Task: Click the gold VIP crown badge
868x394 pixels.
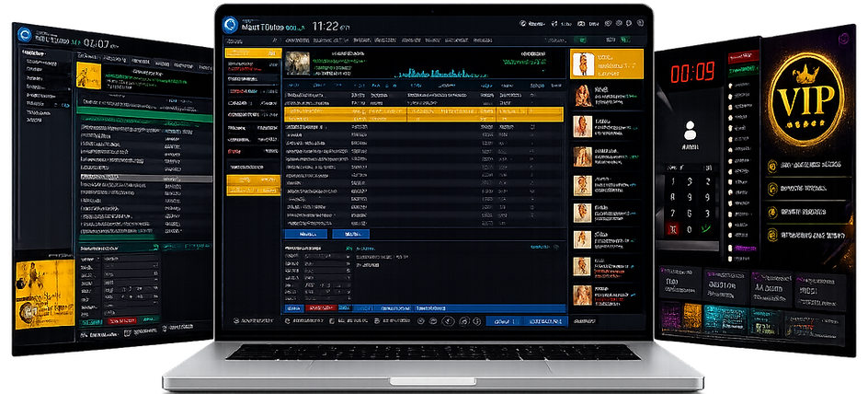Action: point(806,98)
